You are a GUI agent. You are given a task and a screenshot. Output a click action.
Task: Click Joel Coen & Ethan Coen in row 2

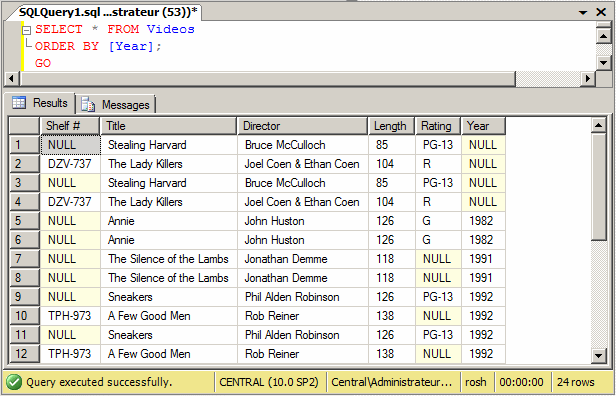302,164
